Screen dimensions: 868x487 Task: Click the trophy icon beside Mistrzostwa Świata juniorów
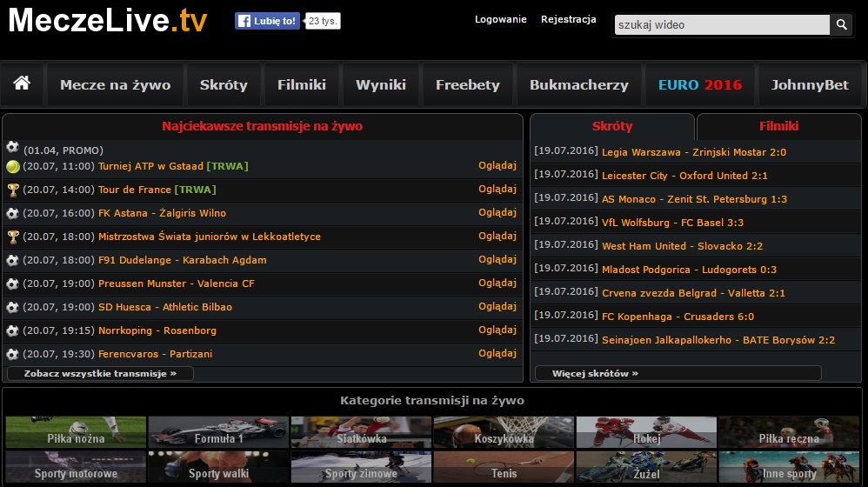click(12, 237)
